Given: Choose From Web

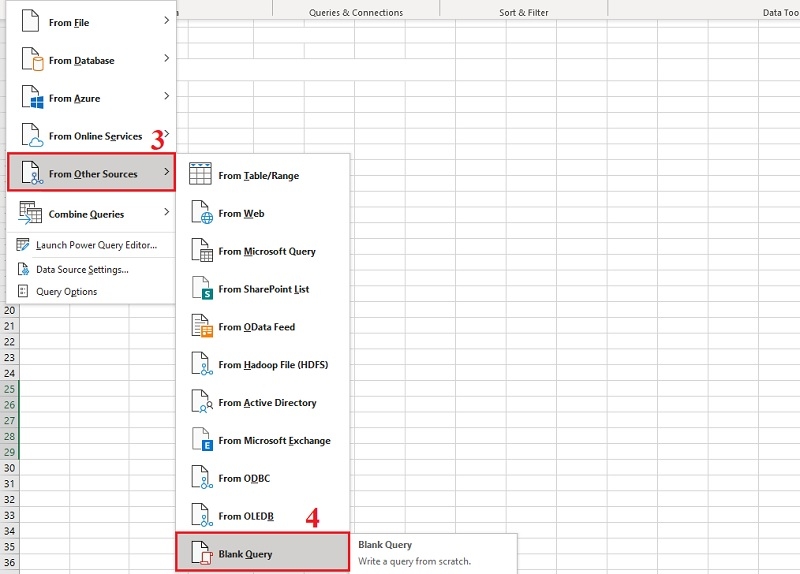Looking at the screenshot, I should 263,213.
